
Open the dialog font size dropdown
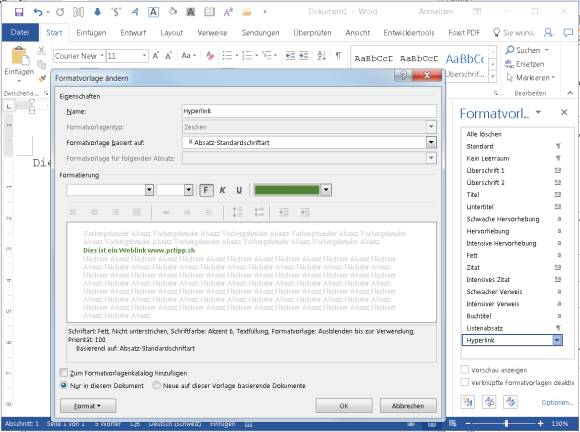coord(188,190)
